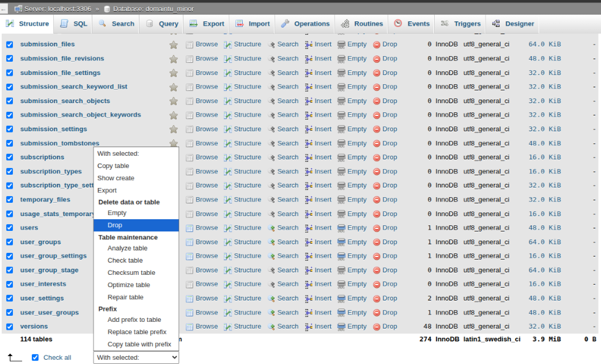Click Empty icon for temporary_files row
The image size is (601, 364).
[341, 200]
